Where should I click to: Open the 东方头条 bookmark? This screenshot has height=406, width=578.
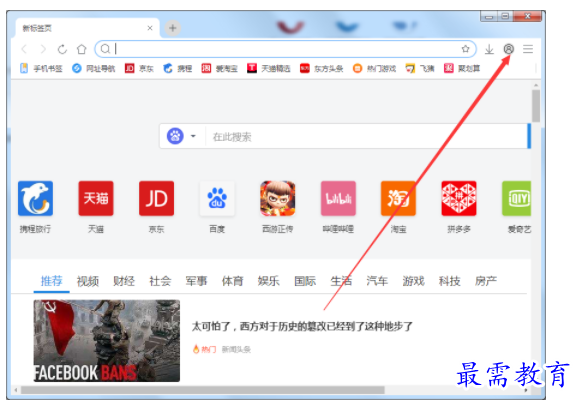[x=321, y=69]
